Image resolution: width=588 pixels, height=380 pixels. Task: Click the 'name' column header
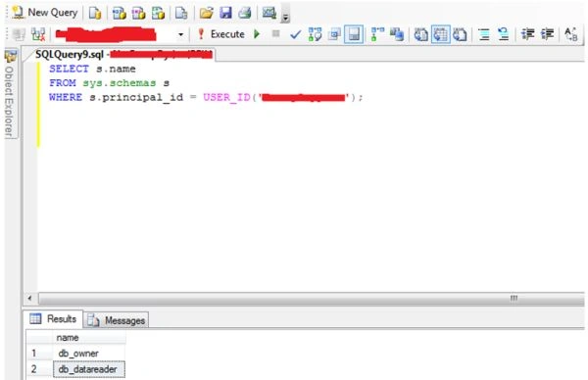[89, 338]
